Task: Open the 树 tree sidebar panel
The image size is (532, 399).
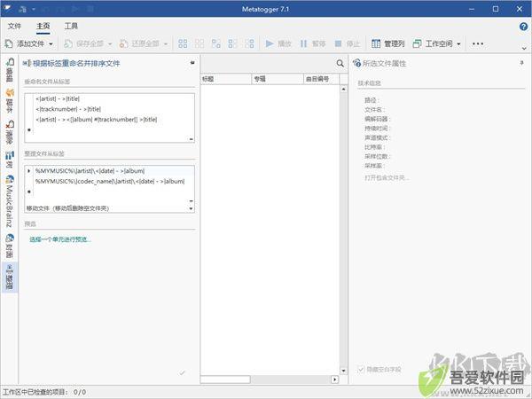Action: (10, 160)
